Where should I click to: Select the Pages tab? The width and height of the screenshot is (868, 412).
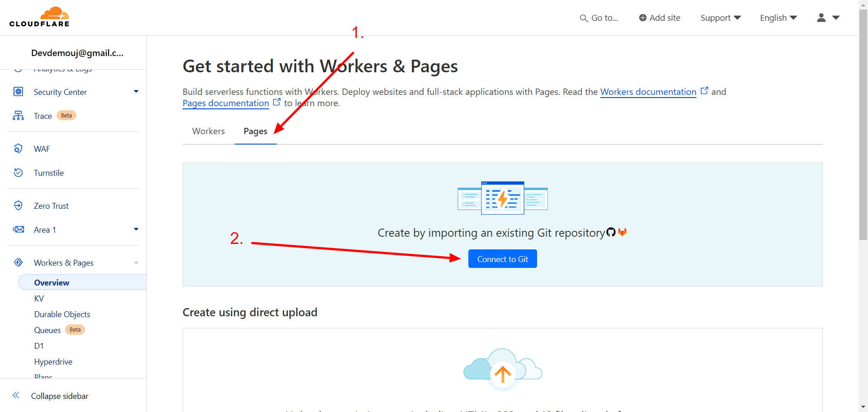pyautogui.click(x=255, y=131)
